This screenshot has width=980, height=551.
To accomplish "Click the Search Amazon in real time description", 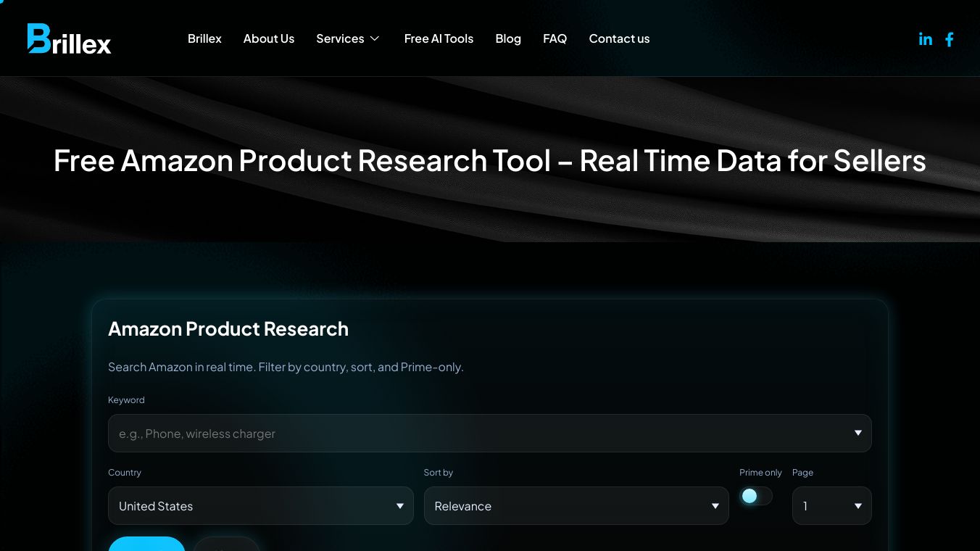I will pos(286,367).
